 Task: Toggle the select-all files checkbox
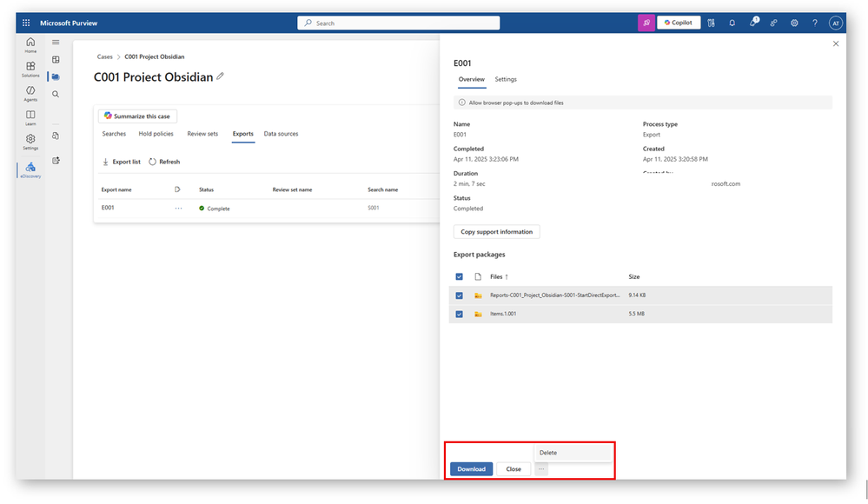459,276
